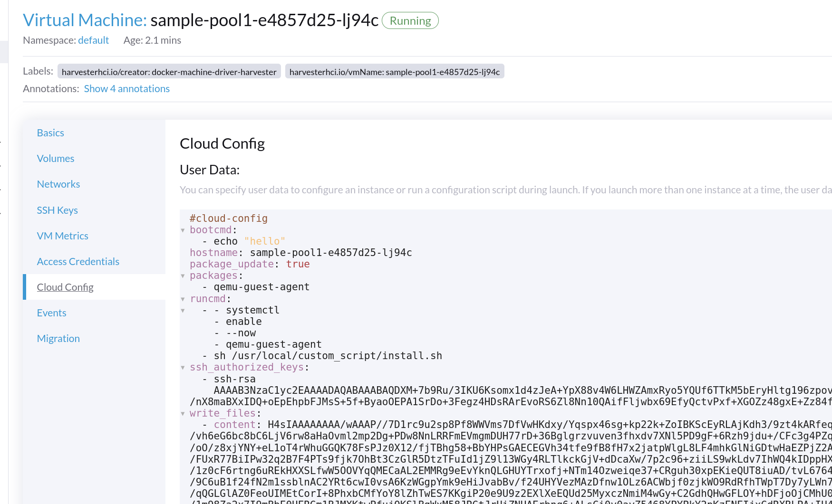Image resolution: width=832 pixels, height=504 pixels.
Task: View the SSH Keys tab
Action: 58,209
